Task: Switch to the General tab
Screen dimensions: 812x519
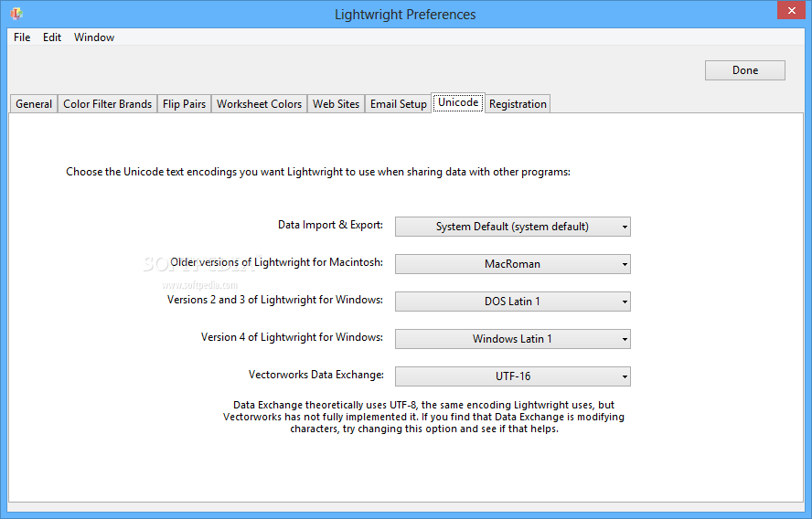Action: click(x=34, y=104)
